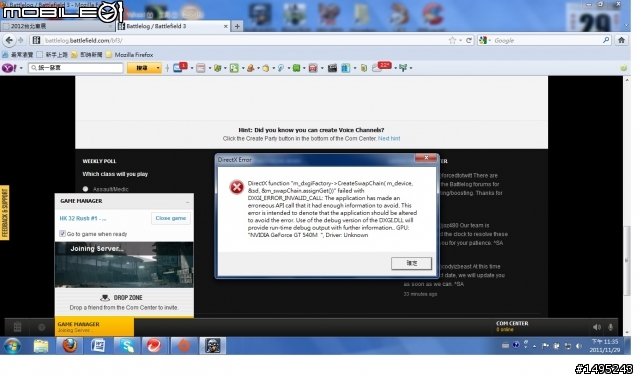The image size is (640, 377).
Task: Close the DirectX Error dialog with the X
Action: [426, 158]
